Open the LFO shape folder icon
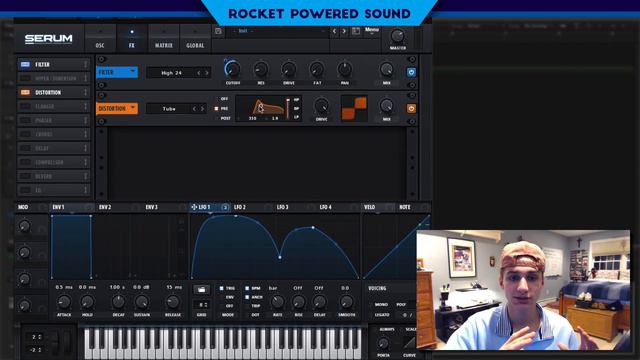 [x=201, y=290]
